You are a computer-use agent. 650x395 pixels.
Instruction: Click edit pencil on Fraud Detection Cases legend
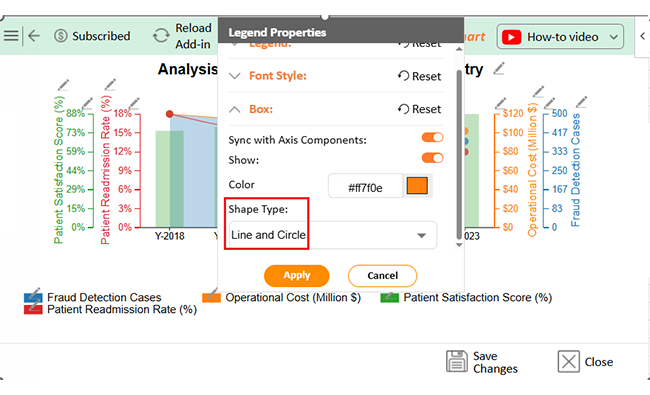coord(35,293)
